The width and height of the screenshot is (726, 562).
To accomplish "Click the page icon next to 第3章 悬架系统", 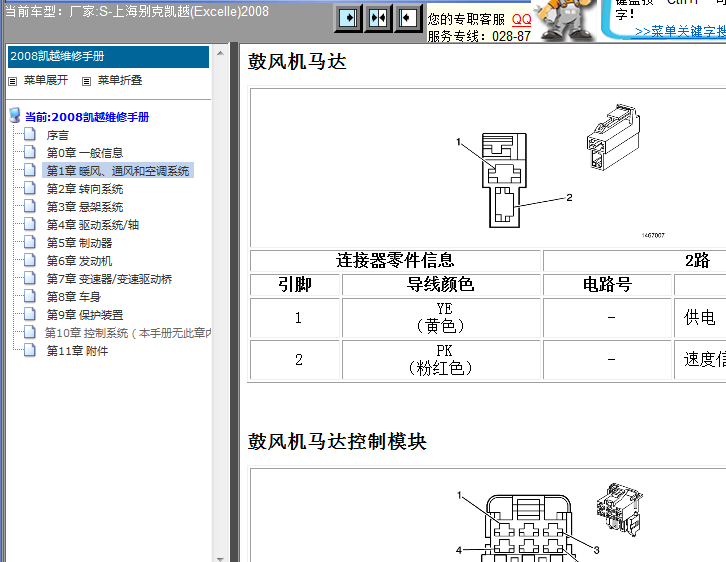I will click(30, 206).
